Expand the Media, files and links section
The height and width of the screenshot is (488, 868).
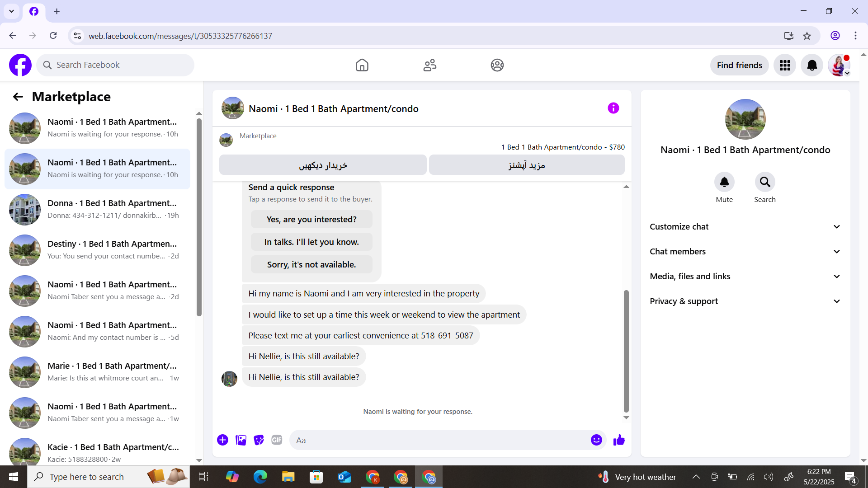click(x=745, y=277)
